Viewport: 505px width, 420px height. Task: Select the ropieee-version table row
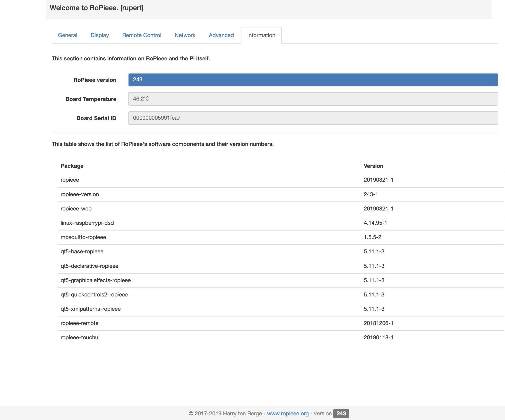pos(80,194)
